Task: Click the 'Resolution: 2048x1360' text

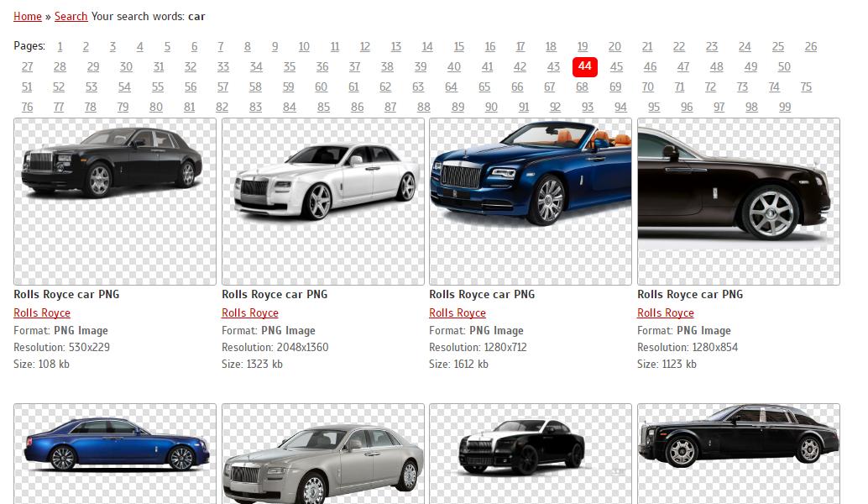Action: 275,347
